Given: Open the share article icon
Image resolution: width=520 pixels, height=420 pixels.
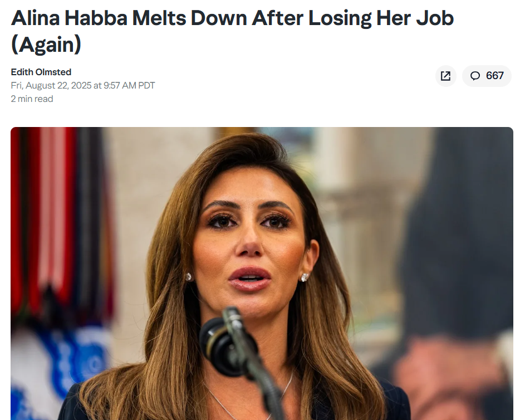Looking at the screenshot, I should click(x=445, y=76).
